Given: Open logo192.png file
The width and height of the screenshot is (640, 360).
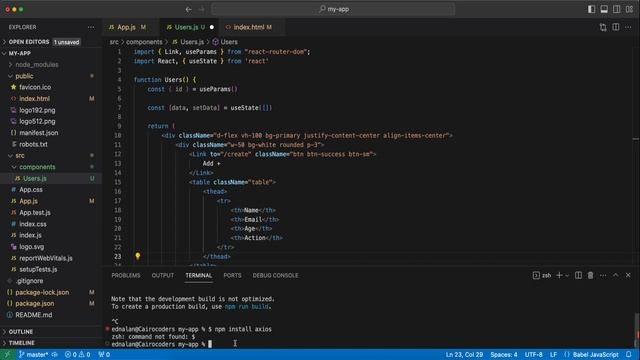Looking at the screenshot, I should point(37,110).
